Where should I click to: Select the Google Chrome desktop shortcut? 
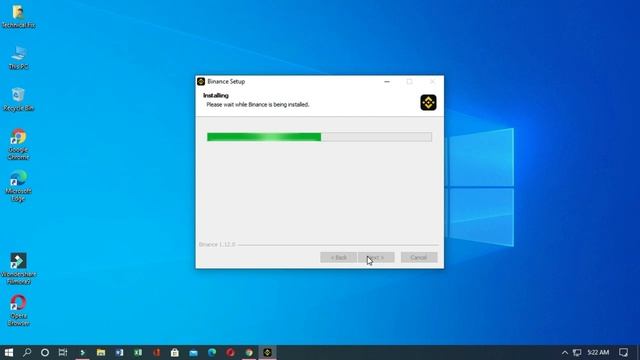tap(18, 144)
